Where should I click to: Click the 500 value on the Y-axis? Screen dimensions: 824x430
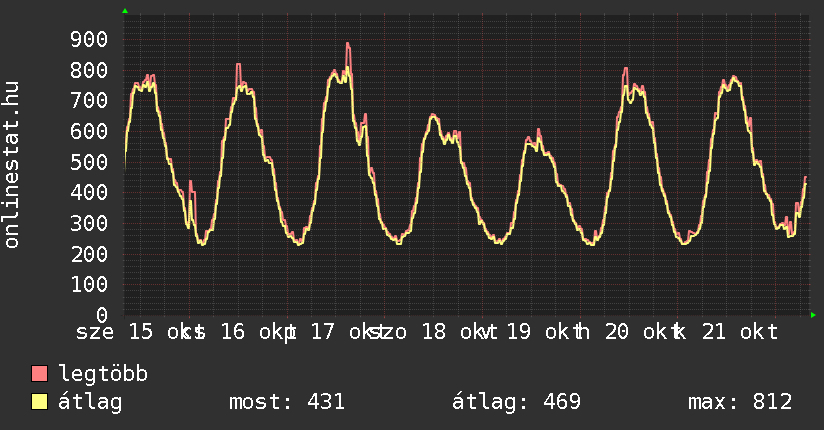pyautogui.click(x=89, y=162)
